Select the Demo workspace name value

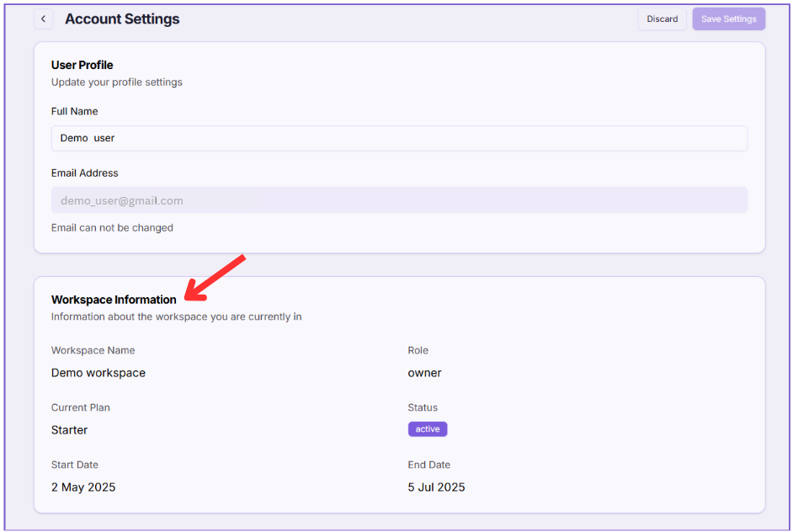[x=98, y=373]
